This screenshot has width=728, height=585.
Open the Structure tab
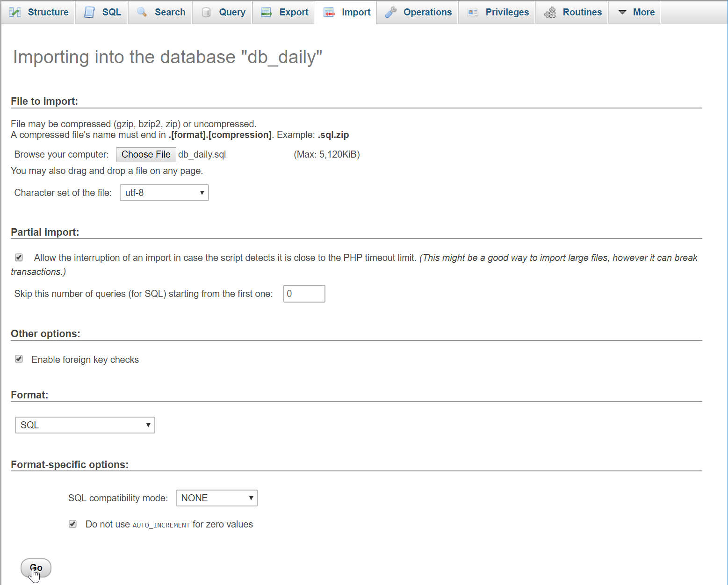tap(38, 12)
